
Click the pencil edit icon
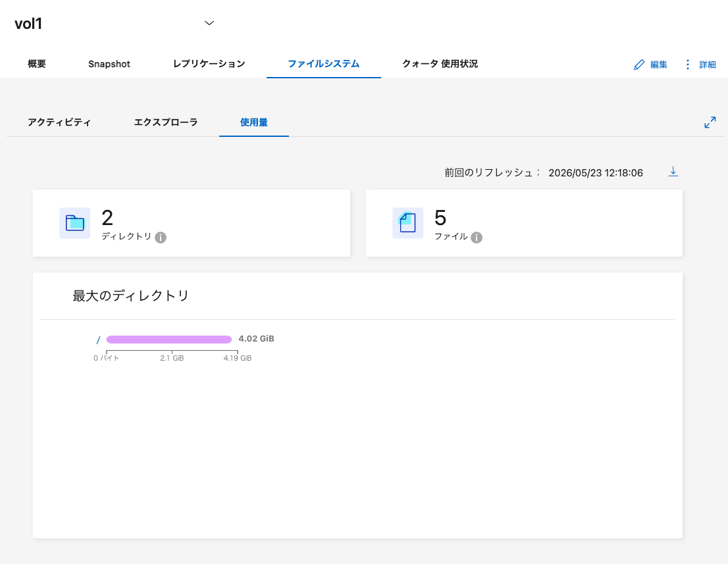[x=639, y=64]
